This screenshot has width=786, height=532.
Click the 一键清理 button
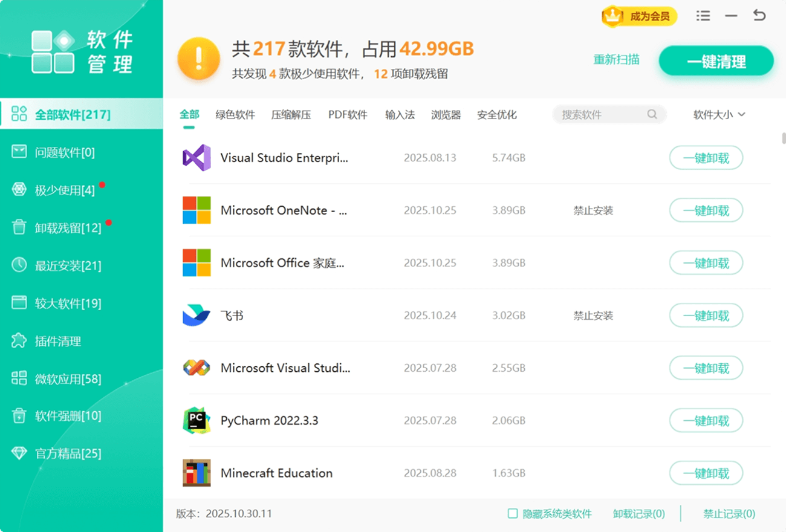pos(716,62)
